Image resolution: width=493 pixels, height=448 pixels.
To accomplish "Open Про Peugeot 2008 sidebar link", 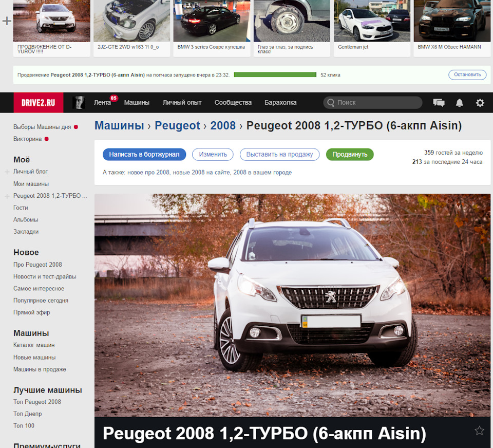I will click(37, 265).
